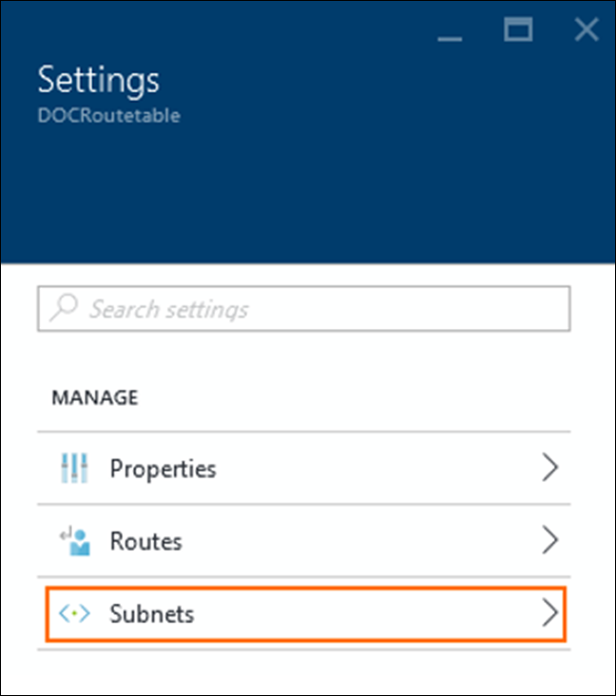Image resolution: width=616 pixels, height=696 pixels.
Task: Expand Routes using its chevron arrow
Action: point(549,540)
